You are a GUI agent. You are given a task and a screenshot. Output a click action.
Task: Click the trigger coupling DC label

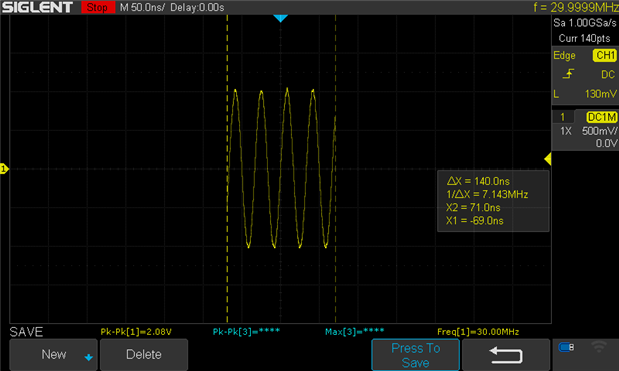pos(608,74)
